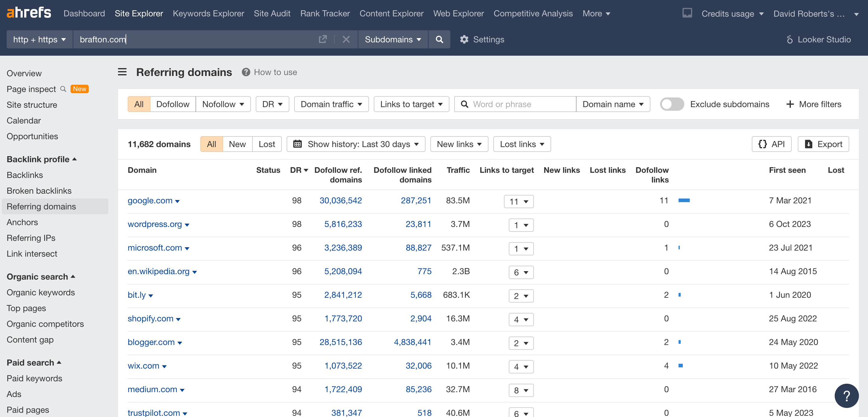The image size is (868, 417).
Task: Open the http + https protocol dropdown
Action: coord(39,39)
